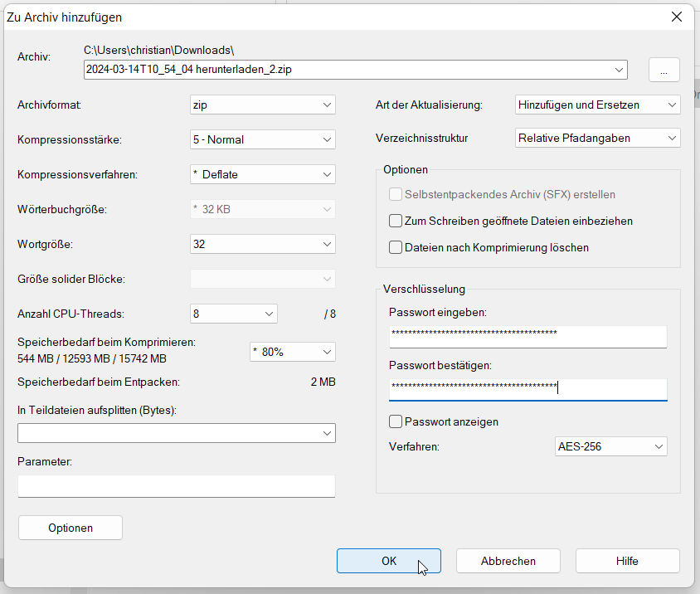The width and height of the screenshot is (700, 594).
Task: Open the Verzeichnisstruktur dropdown
Action: click(597, 138)
